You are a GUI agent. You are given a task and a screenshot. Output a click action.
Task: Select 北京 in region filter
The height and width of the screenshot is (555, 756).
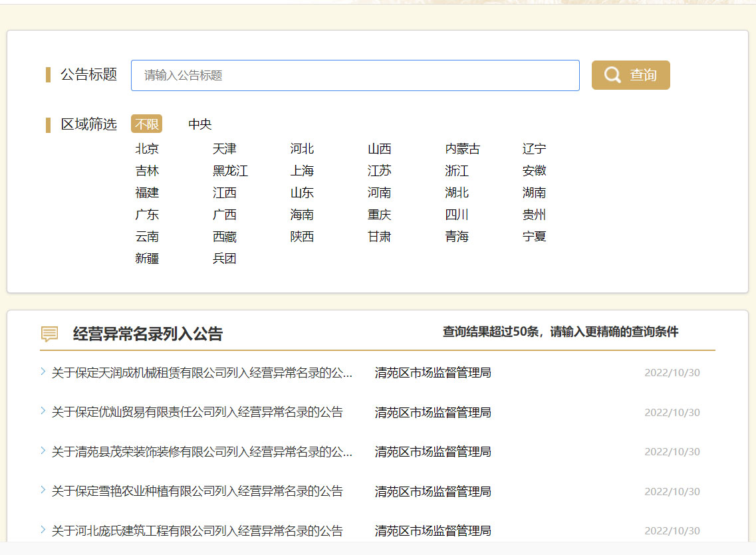point(147,149)
